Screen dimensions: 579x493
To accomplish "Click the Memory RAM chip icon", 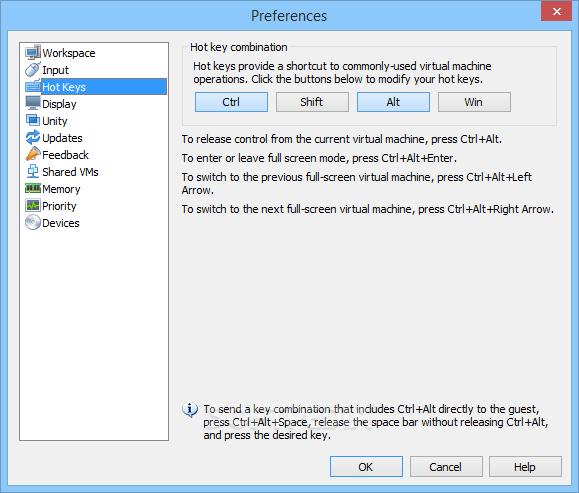I will [33, 189].
